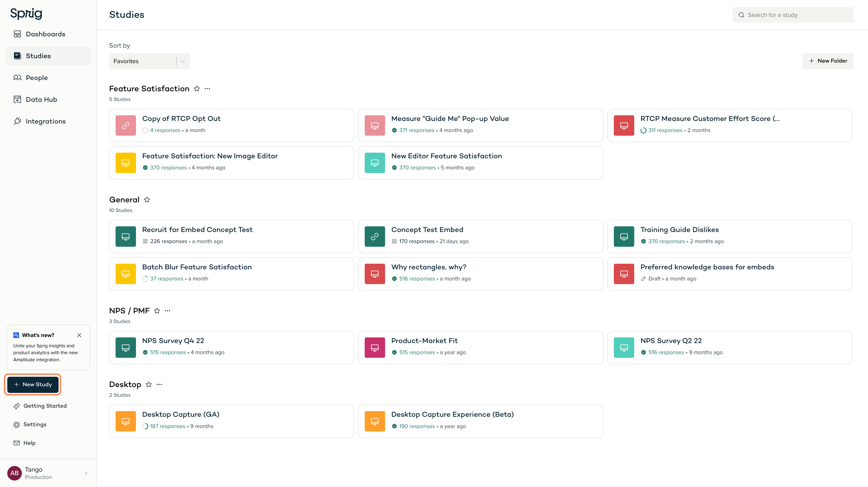This screenshot has width=868, height=487.
Task: Open more options for Feature Satisfaction folder
Action: (x=207, y=89)
